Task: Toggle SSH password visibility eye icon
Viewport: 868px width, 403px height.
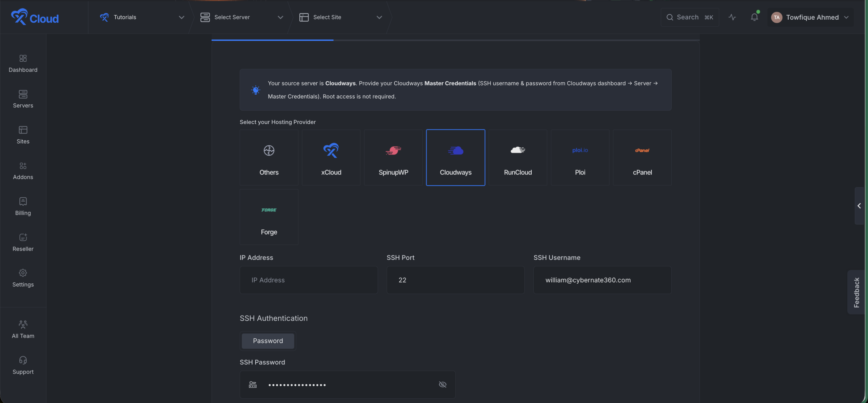Action: click(x=442, y=385)
